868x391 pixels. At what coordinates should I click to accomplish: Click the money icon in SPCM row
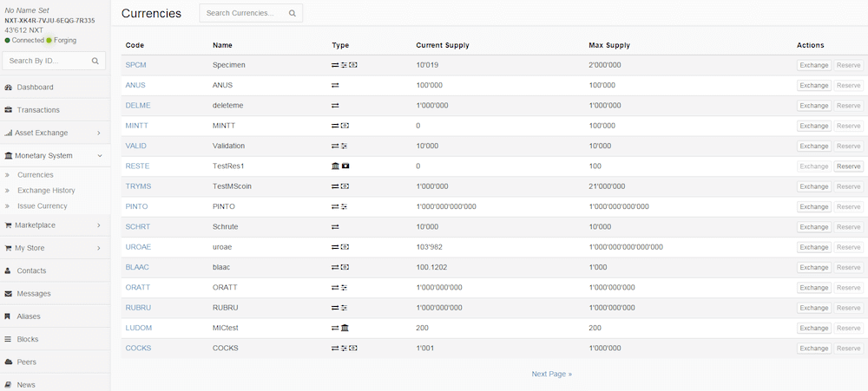(x=353, y=65)
